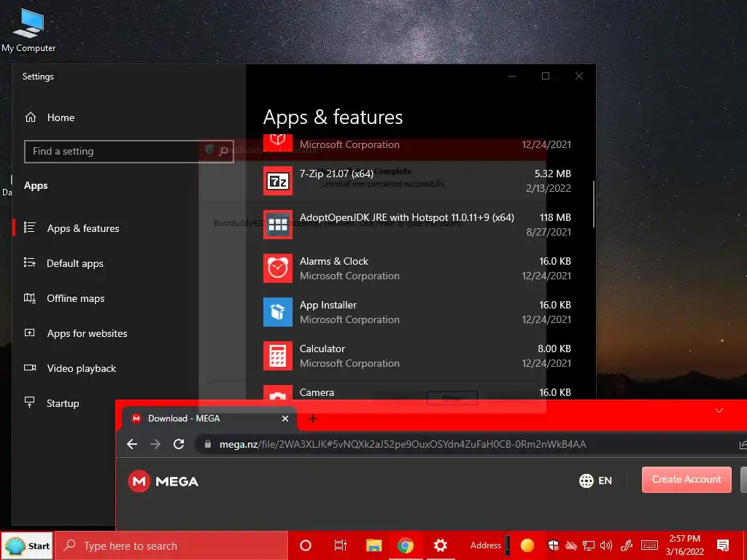Click Type here to search box
The height and width of the screenshot is (560, 747).
171,545
